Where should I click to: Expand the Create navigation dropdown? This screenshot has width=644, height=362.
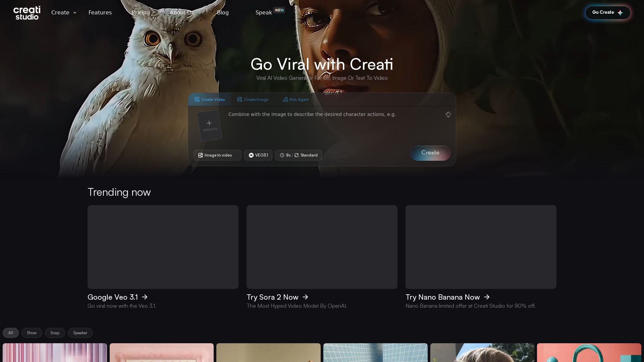(x=64, y=12)
